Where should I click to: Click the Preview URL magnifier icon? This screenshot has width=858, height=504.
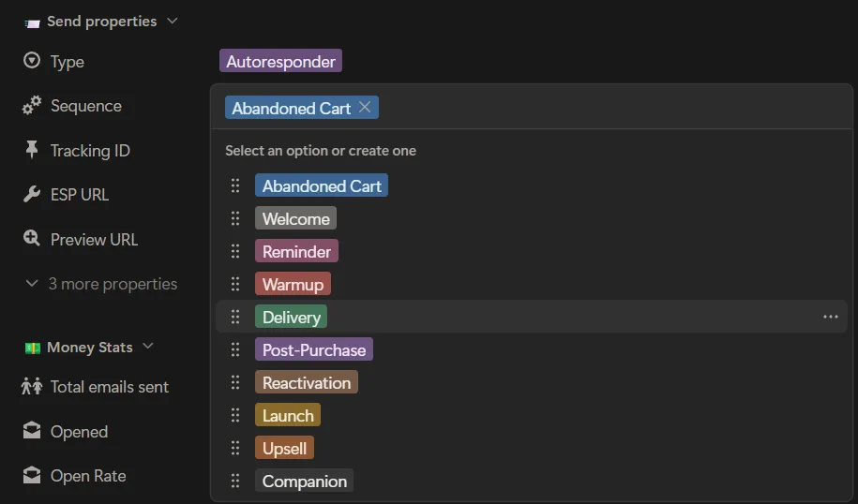pos(32,239)
